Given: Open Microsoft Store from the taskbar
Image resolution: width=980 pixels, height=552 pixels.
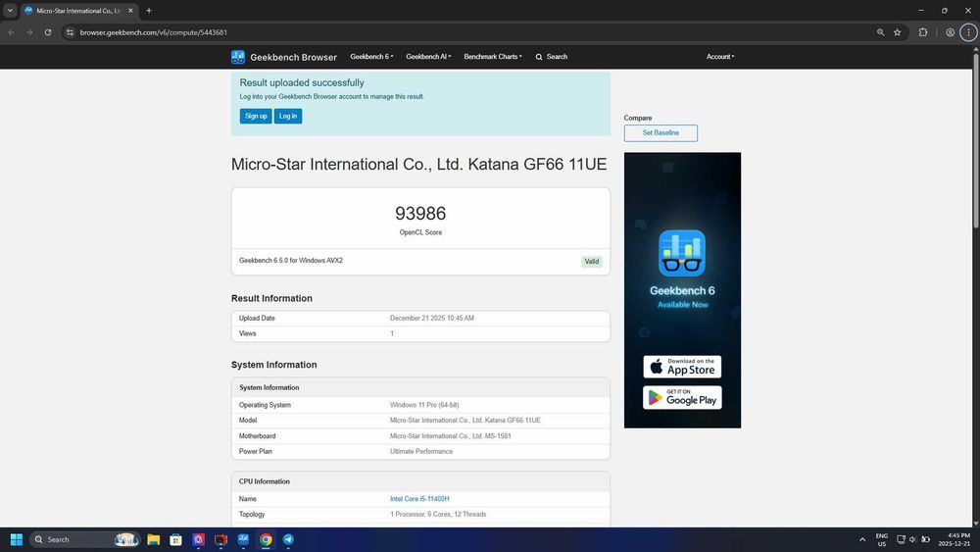Looking at the screenshot, I should [x=176, y=539].
